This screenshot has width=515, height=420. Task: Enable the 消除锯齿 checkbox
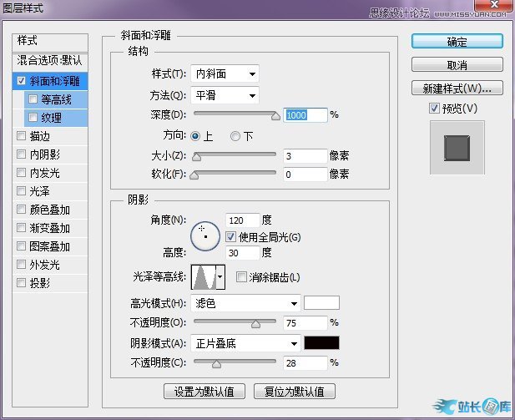click(242, 277)
